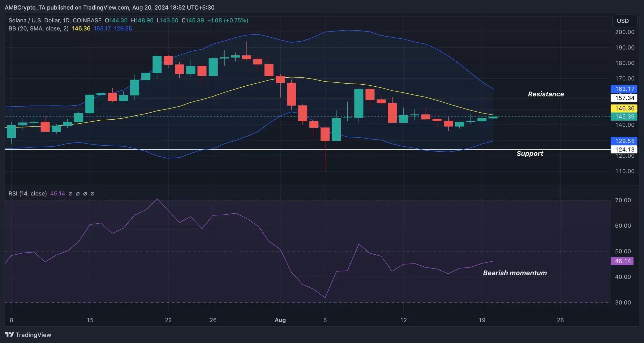
Task: Click the second ∅ icon in the RSI row
Action: point(78,194)
